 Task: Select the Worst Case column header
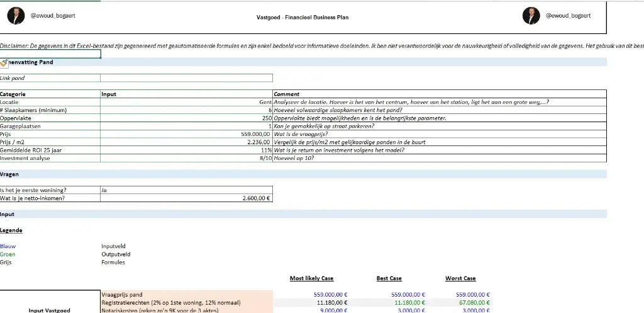point(460,278)
